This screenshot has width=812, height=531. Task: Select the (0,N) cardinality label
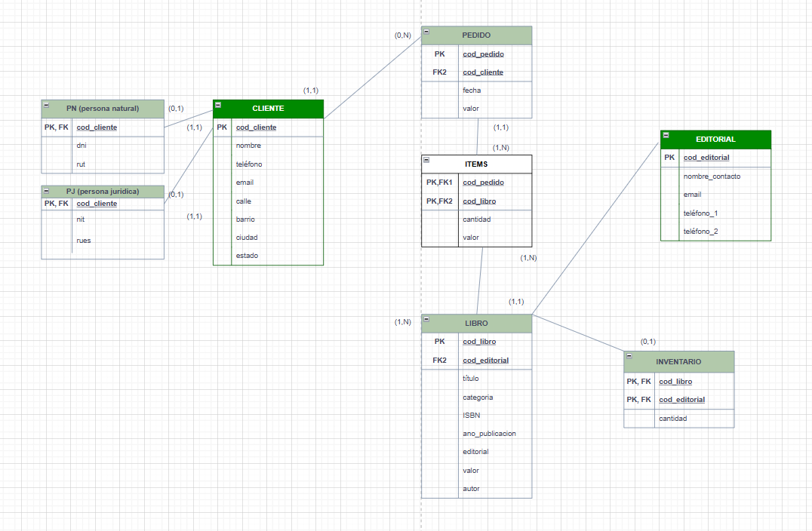click(403, 35)
